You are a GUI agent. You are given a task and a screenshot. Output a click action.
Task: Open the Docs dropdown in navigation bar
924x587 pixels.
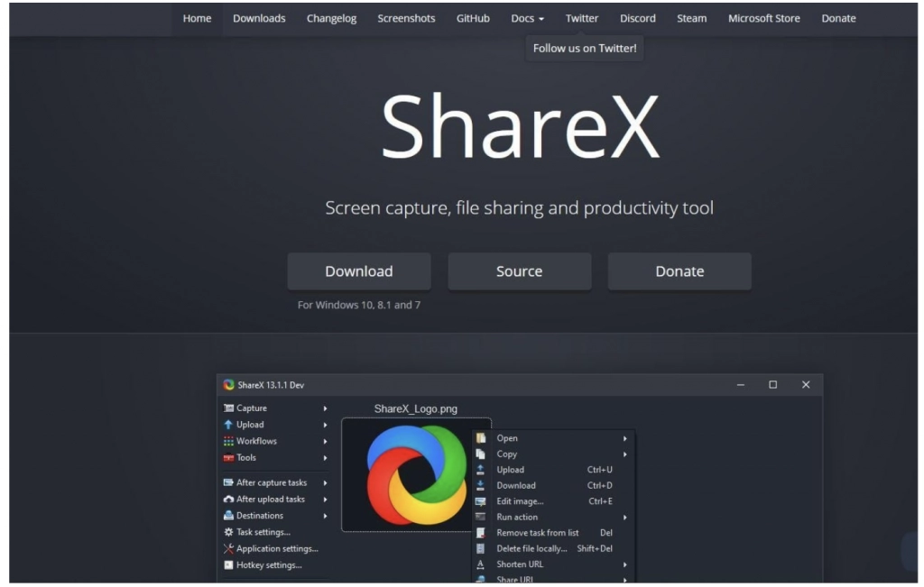click(x=527, y=18)
